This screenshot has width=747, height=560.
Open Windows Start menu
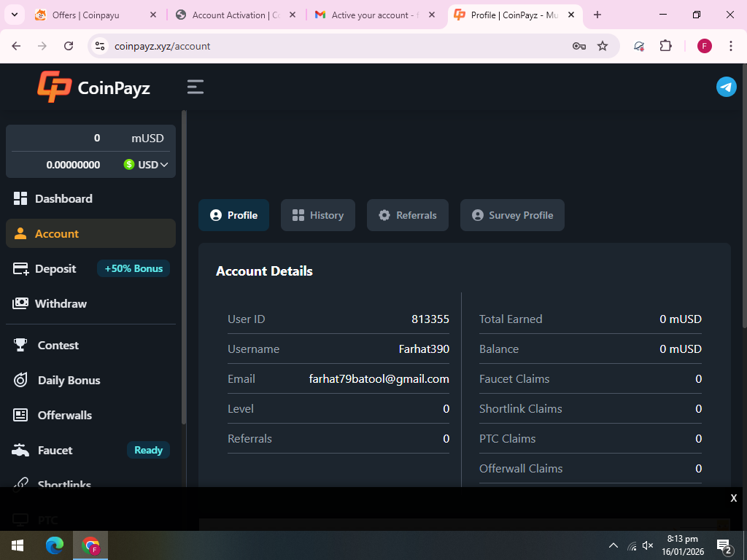(x=18, y=545)
